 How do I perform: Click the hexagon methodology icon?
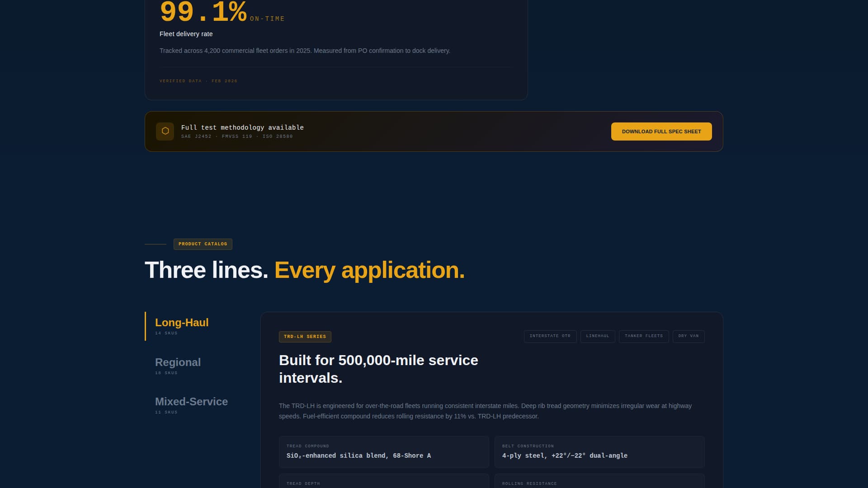click(x=165, y=131)
